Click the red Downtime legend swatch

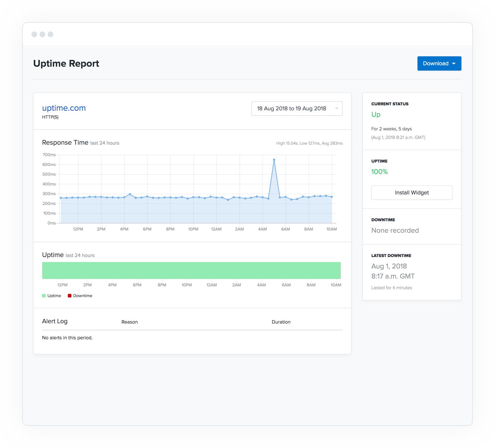(x=69, y=296)
